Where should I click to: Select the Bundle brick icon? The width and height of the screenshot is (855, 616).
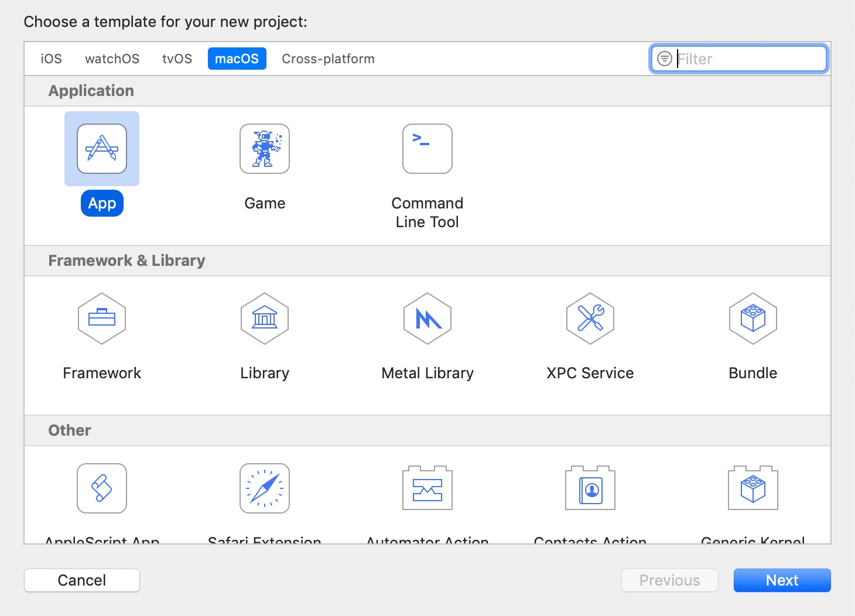[753, 319]
